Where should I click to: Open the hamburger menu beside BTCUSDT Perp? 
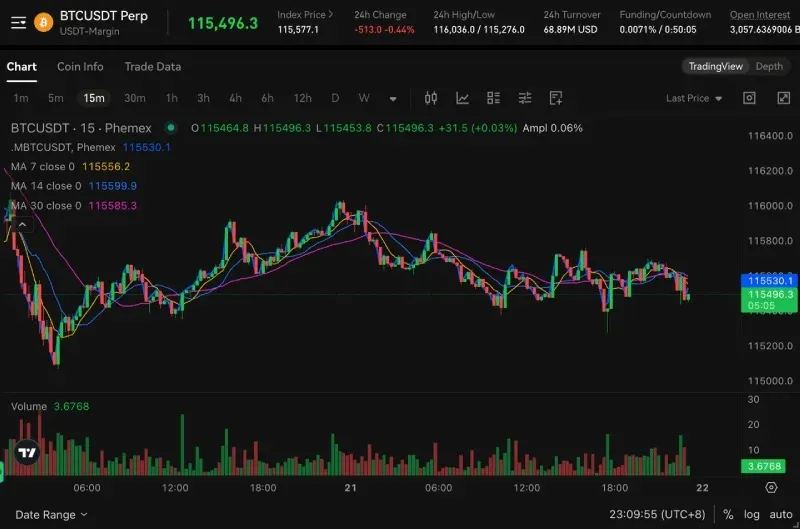pyautogui.click(x=18, y=22)
